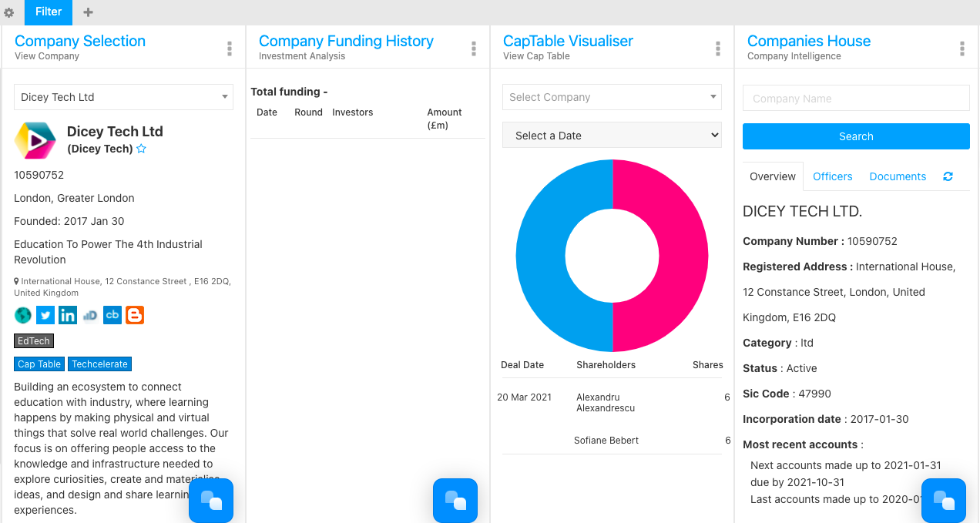This screenshot has height=523, width=980.
Task: Add a new tab with the plus icon
Action: coord(88,12)
